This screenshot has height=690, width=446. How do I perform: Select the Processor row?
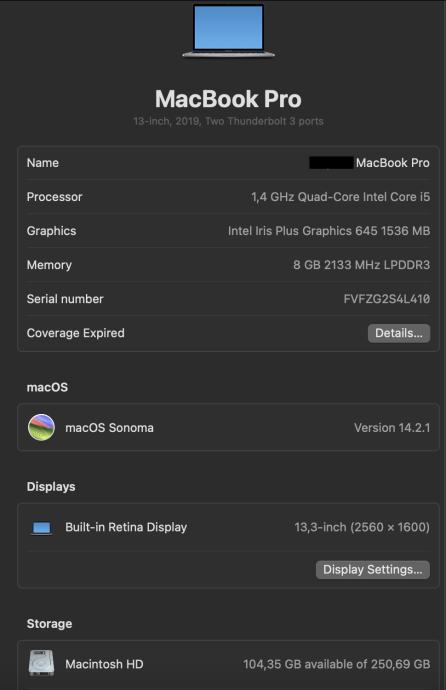228,197
